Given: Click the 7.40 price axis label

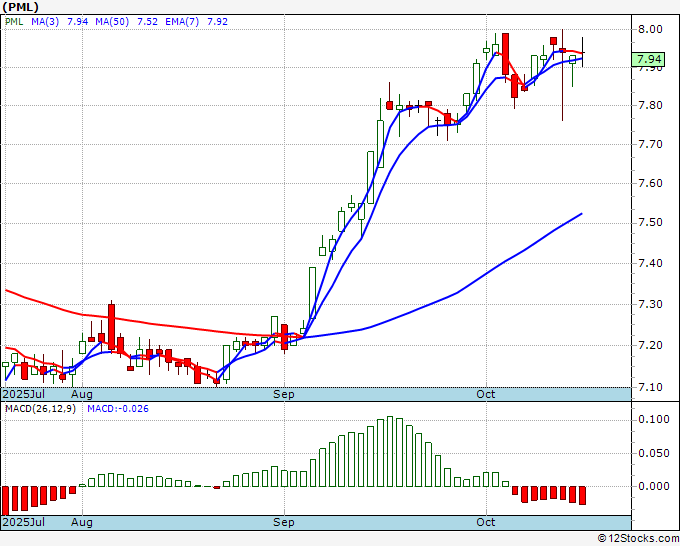Looking at the screenshot, I should pyautogui.click(x=650, y=263).
